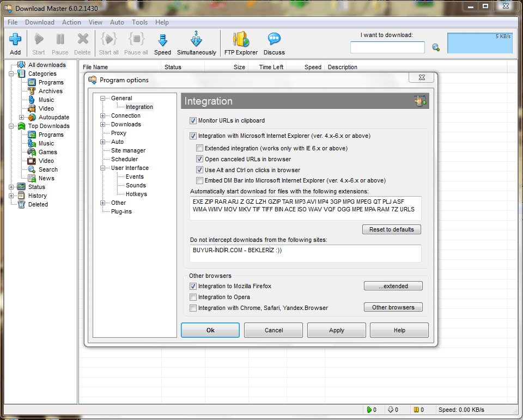Click the Apply button
Image resolution: width=523 pixels, height=420 pixels.
click(337, 330)
